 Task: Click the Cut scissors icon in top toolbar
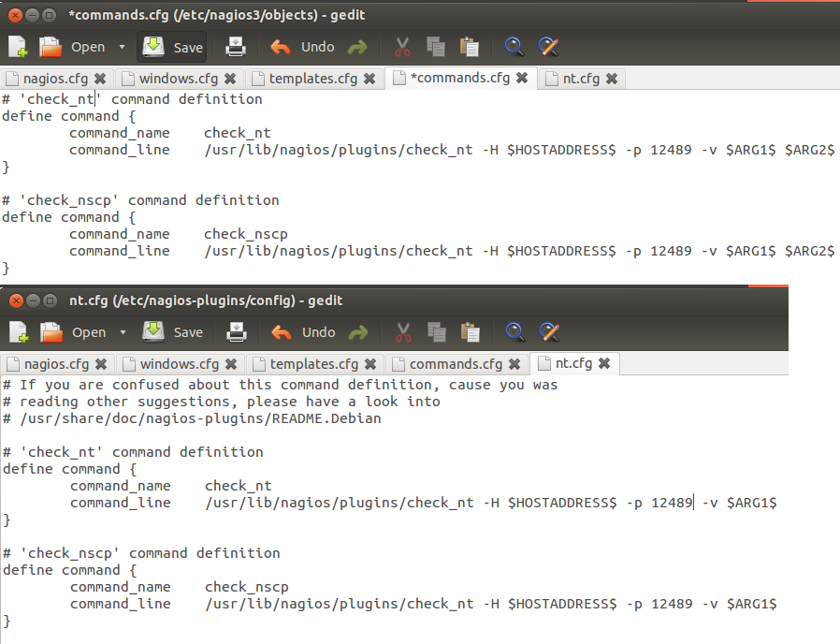[403, 47]
